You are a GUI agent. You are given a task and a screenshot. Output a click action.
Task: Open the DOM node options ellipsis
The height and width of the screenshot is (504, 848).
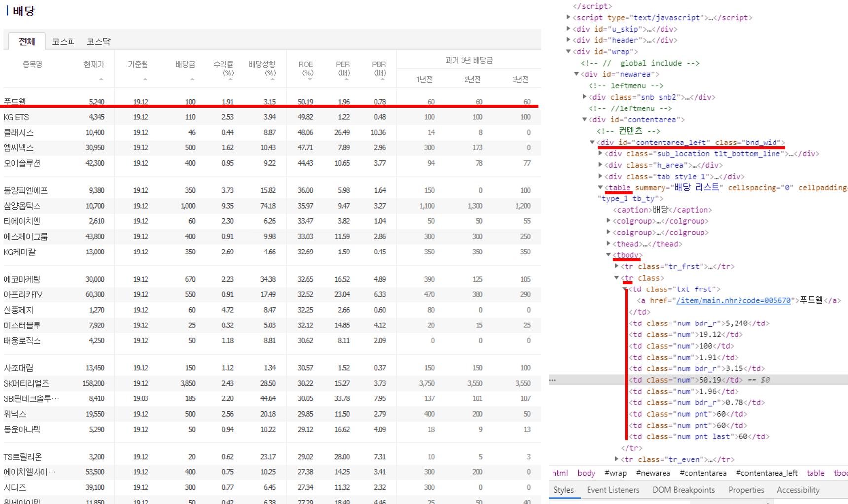pyautogui.click(x=553, y=380)
